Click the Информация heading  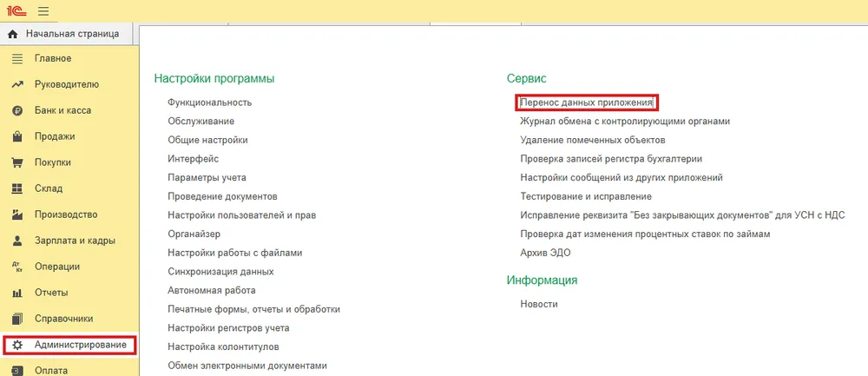(542, 280)
